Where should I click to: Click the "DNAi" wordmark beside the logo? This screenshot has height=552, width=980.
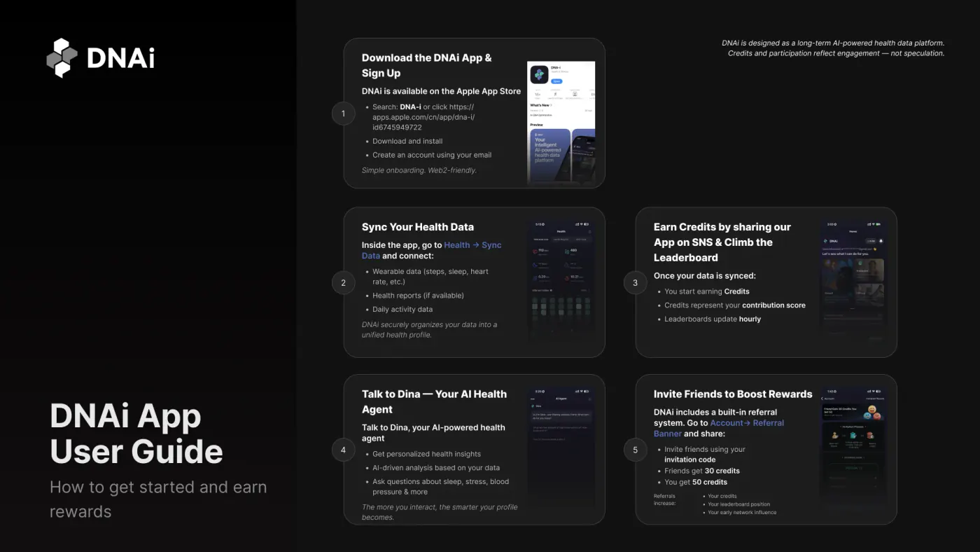120,58
